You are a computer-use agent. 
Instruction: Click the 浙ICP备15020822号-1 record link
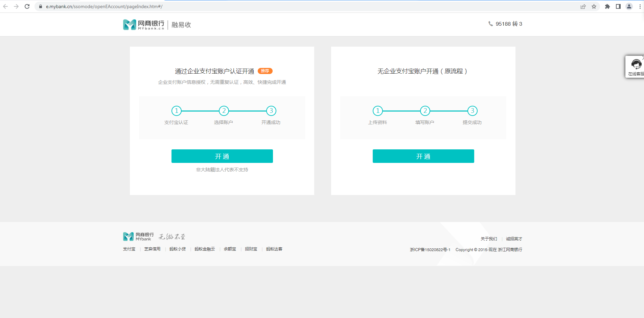click(430, 250)
